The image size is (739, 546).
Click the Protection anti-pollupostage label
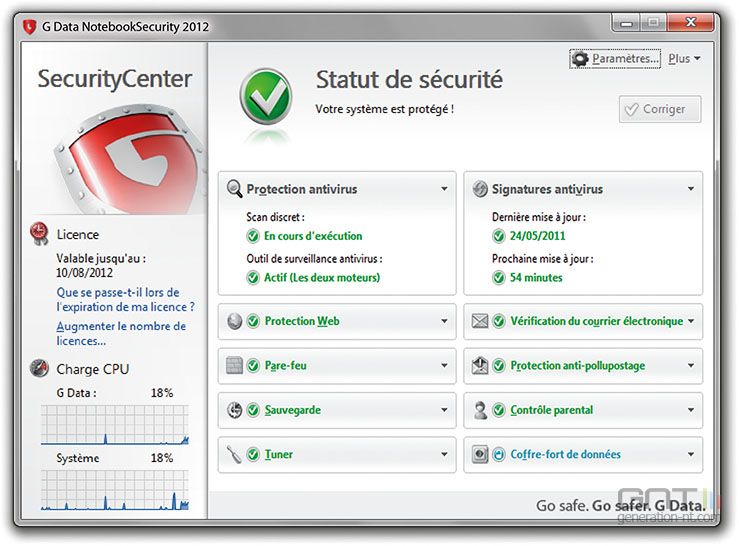click(x=578, y=365)
